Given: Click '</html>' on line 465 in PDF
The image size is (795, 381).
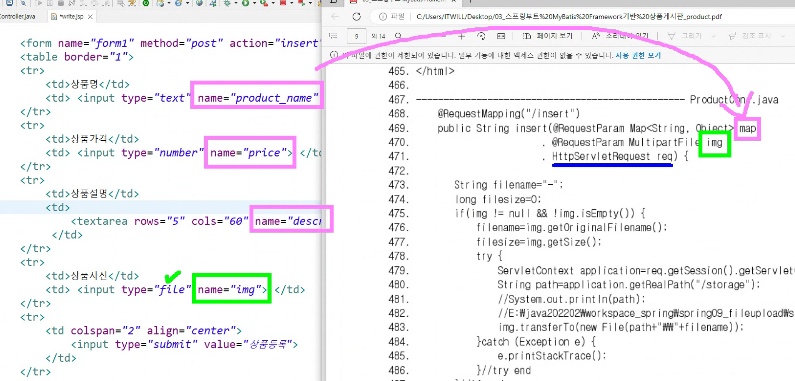Looking at the screenshot, I should [x=435, y=71].
